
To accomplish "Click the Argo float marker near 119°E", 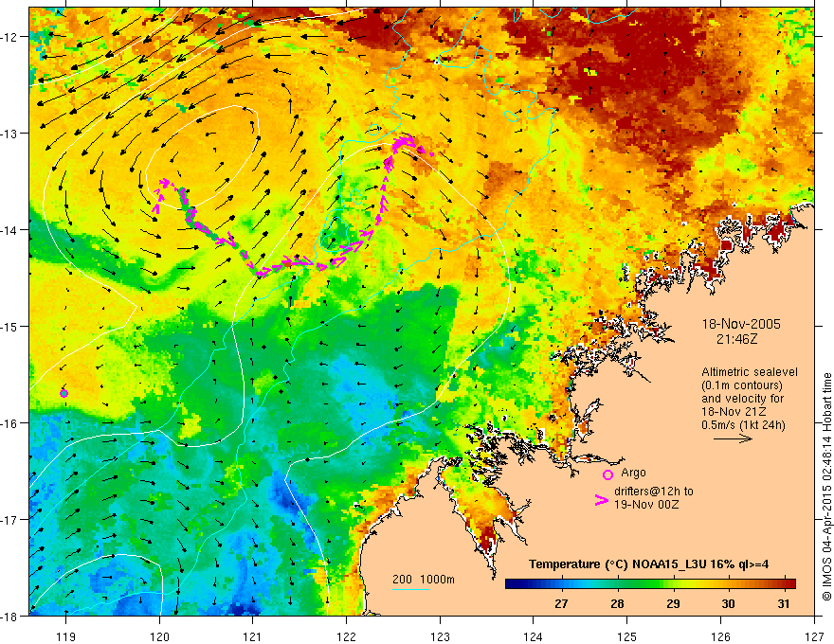I will click(63, 393).
